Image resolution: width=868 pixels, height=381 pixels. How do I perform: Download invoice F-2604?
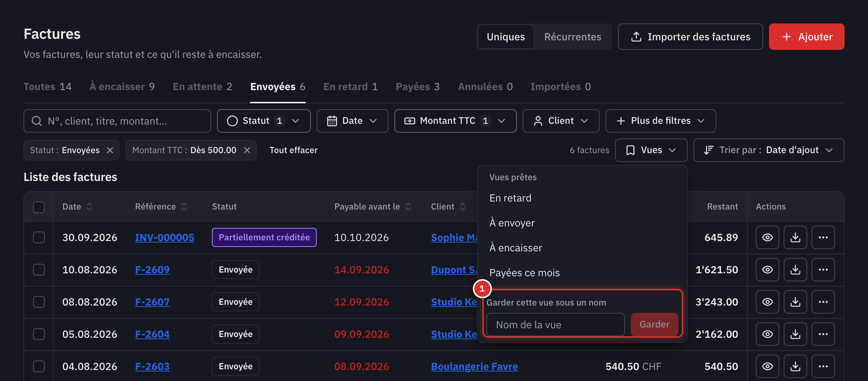click(x=795, y=334)
